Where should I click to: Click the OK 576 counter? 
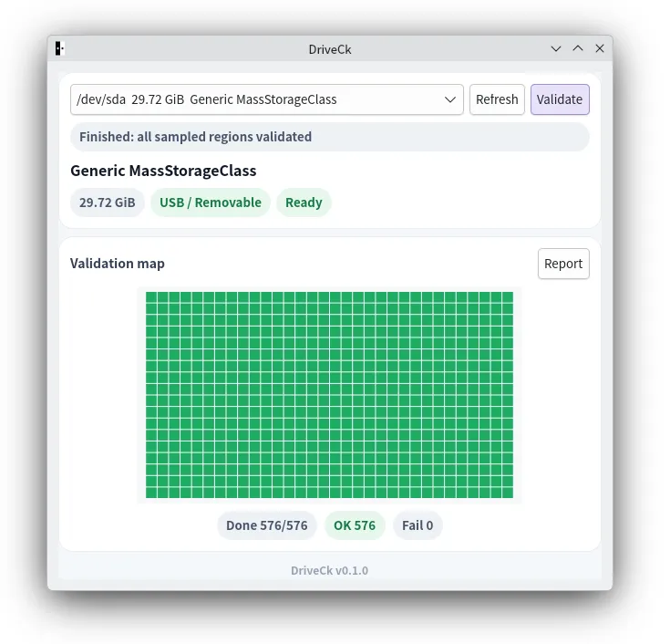pos(355,525)
